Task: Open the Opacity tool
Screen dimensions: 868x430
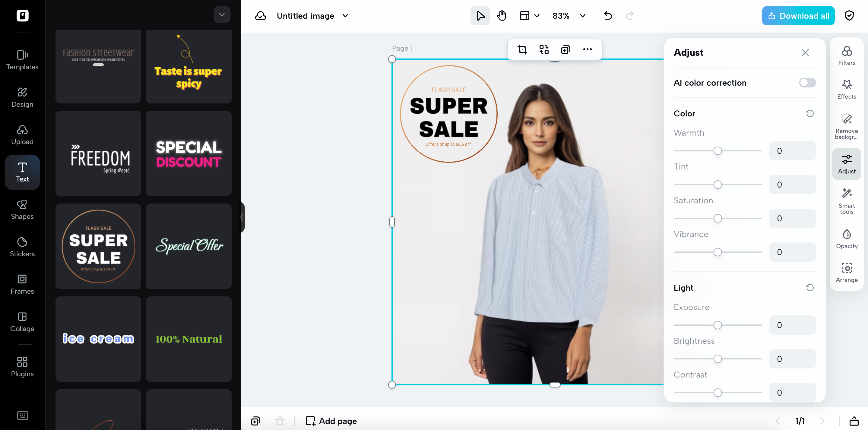Action: [846, 239]
